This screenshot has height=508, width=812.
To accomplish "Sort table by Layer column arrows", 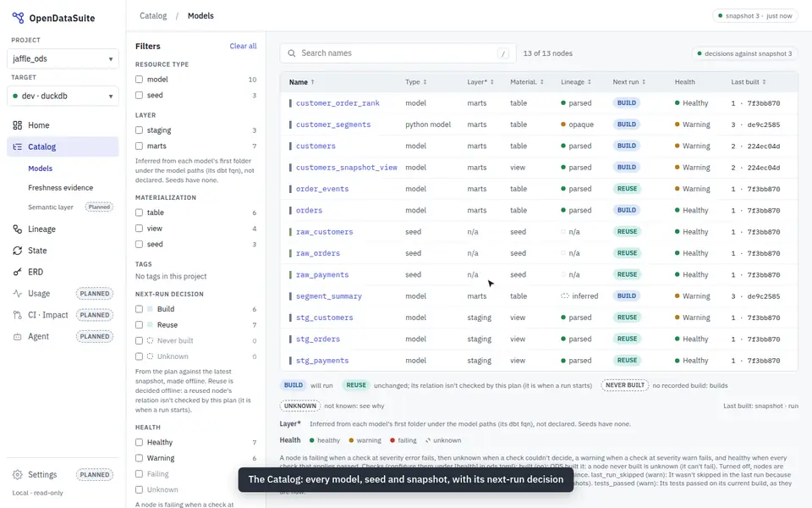I will (492, 82).
